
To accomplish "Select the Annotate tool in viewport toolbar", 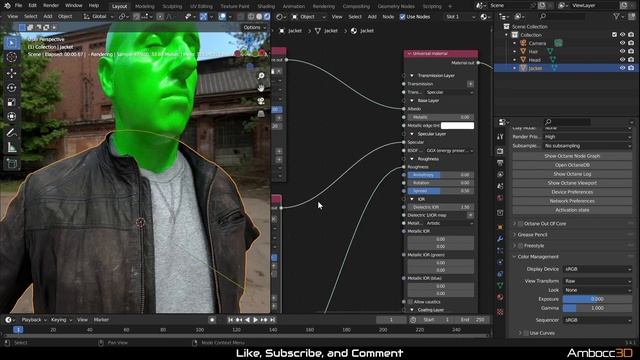I will point(11,133).
